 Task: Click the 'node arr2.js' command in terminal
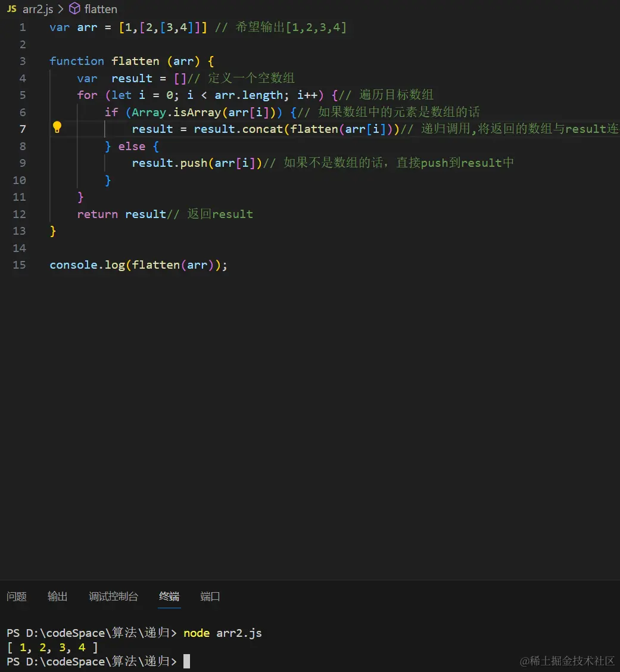point(222,633)
